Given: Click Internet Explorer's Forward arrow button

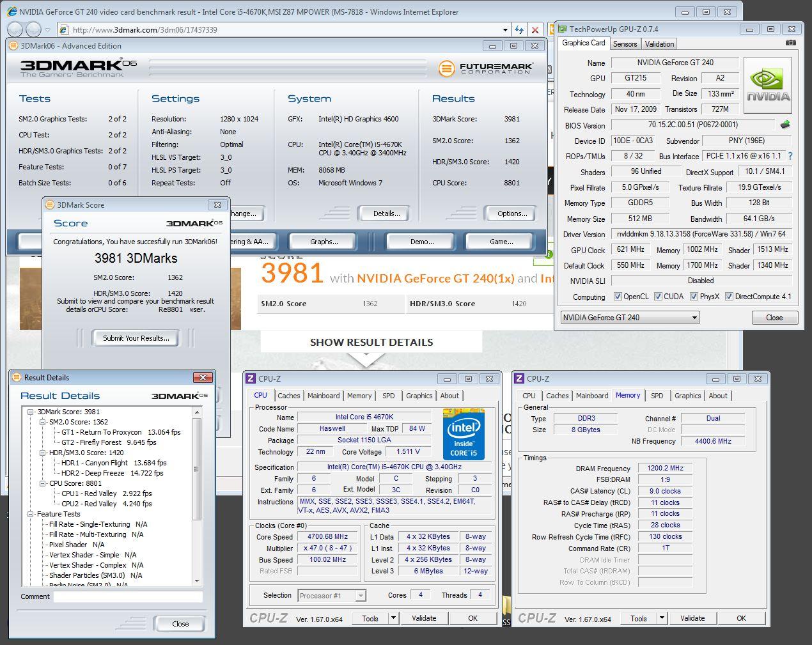Looking at the screenshot, I should coord(33,29).
